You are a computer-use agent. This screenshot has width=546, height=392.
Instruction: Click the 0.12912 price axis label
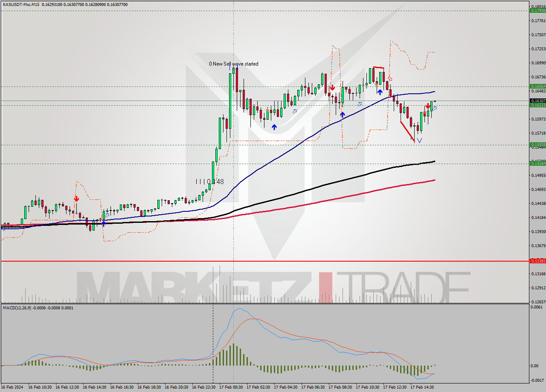click(538, 288)
